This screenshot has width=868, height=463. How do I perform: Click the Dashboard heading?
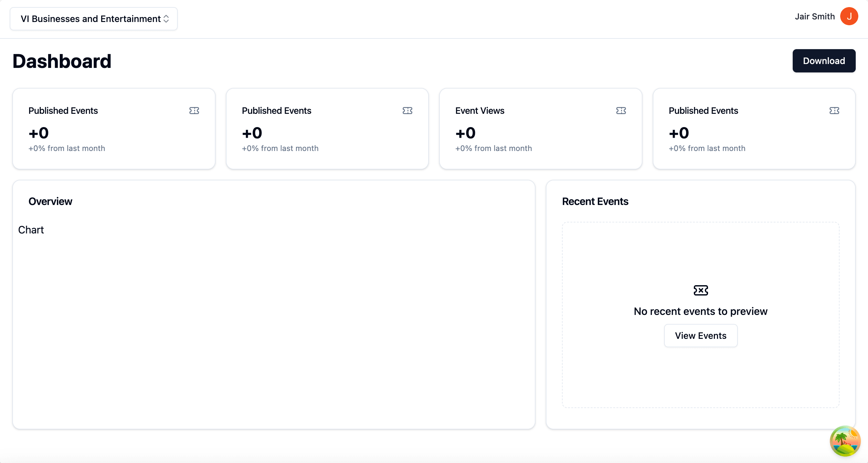62,61
